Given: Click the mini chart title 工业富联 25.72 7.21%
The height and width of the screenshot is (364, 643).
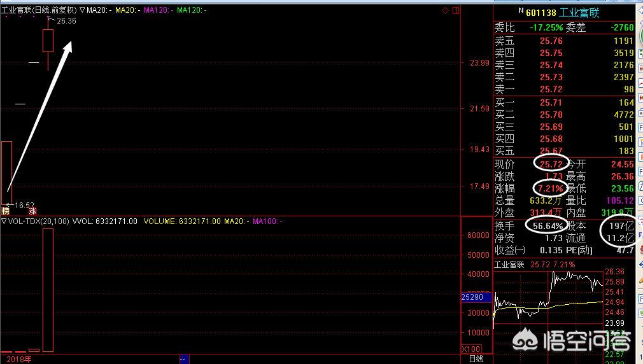Looking at the screenshot, I should [534, 264].
